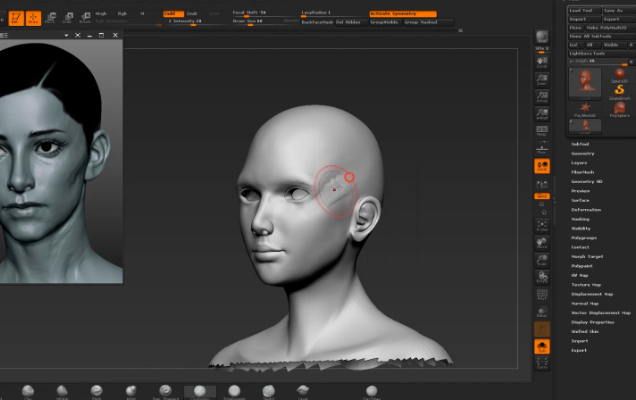
Task: Activate the Draw mode button
Action: pyautogui.click(x=34, y=17)
